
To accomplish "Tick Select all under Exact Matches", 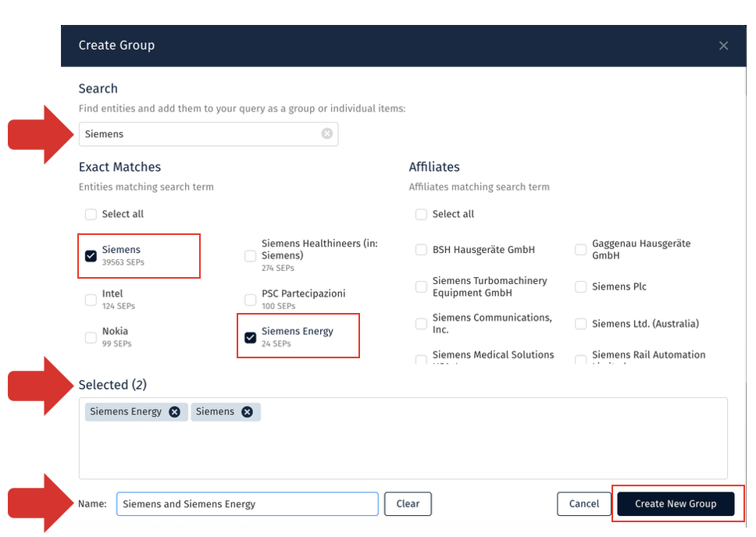I will (x=91, y=214).
